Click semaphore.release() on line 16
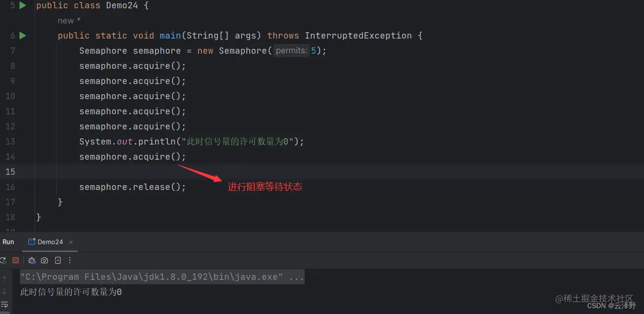 pyautogui.click(x=133, y=187)
